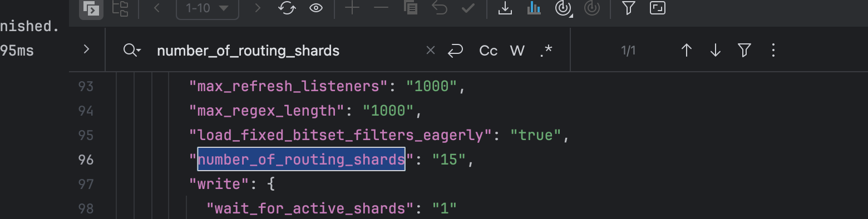Click the eye view options icon

(x=316, y=8)
